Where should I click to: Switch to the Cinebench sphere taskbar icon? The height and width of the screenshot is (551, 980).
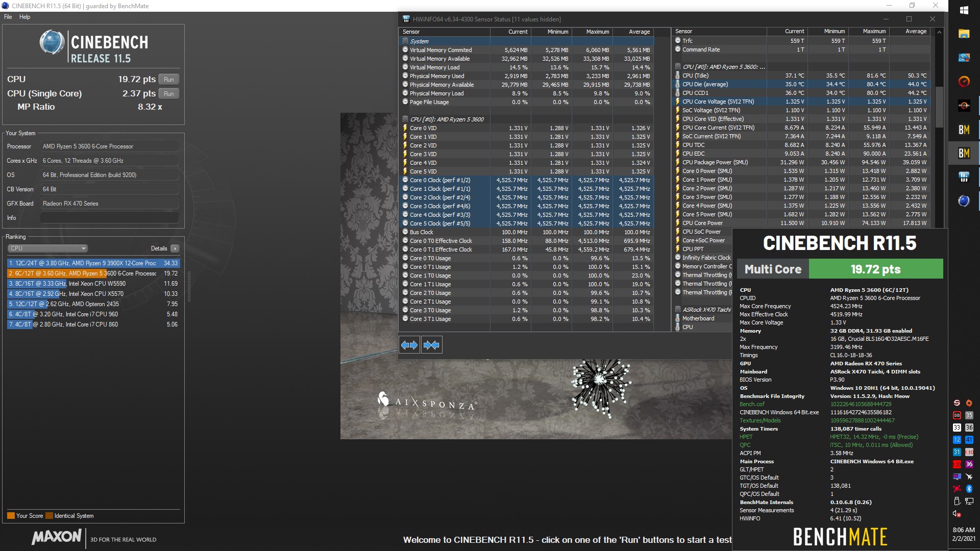click(964, 201)
